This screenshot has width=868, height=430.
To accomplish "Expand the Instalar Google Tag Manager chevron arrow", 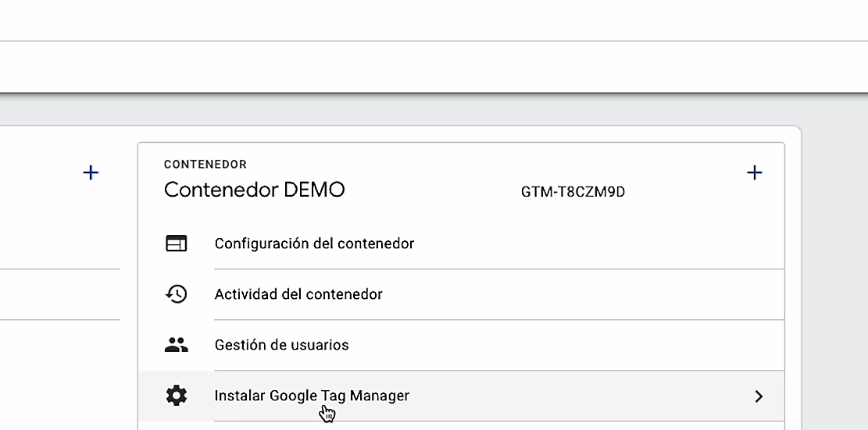I will pos(758,396).
